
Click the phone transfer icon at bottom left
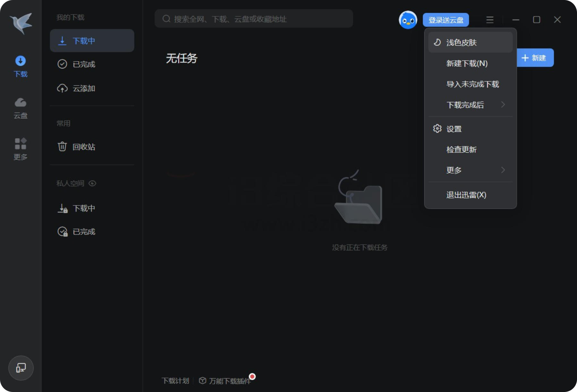pyautogui.click(x=21, y=368)
